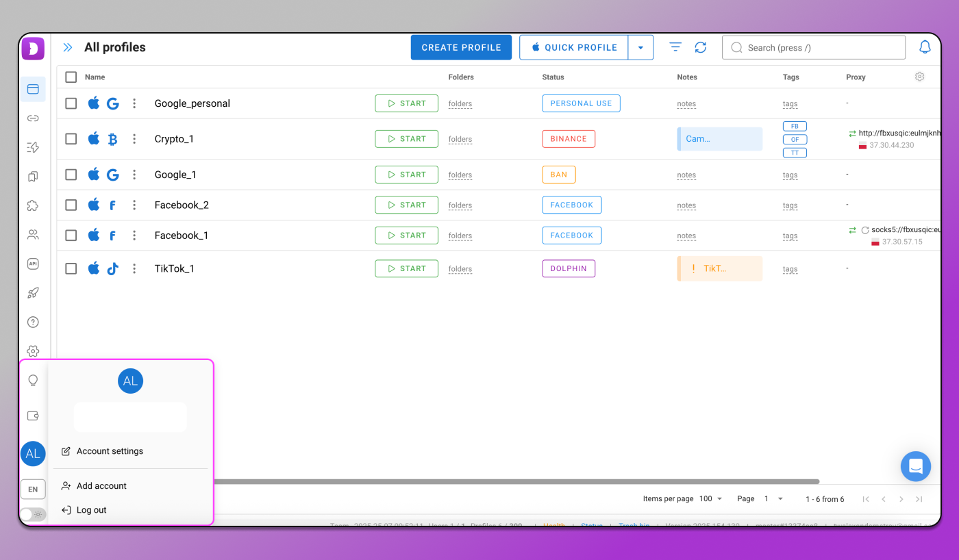Start the TikTok_1 profile
Image resolution: width=959 pixels, height=560 pixels.
(x=407, y=268)
